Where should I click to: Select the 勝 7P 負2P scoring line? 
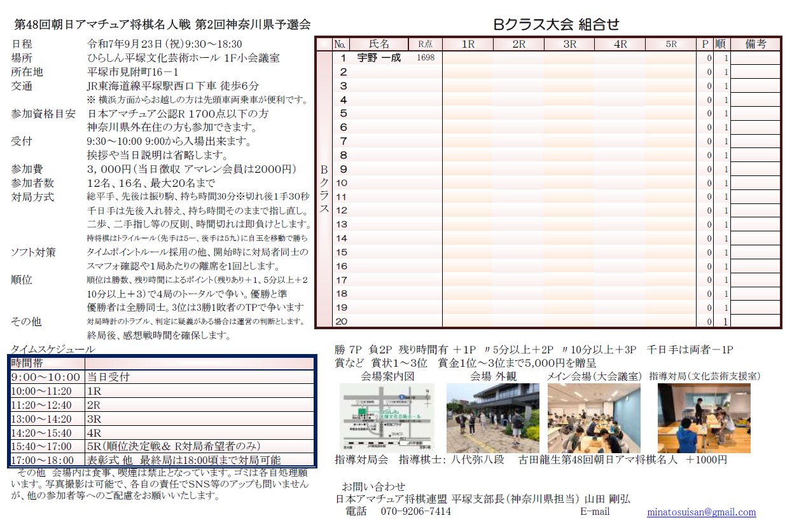click(534, 350)
